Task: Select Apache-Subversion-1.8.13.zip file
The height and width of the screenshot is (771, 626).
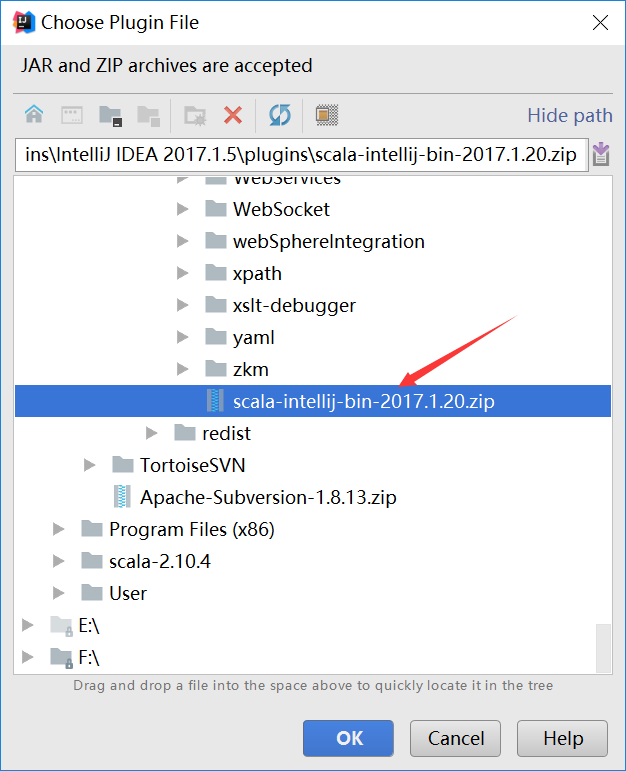Action: [x=268, y=497]
